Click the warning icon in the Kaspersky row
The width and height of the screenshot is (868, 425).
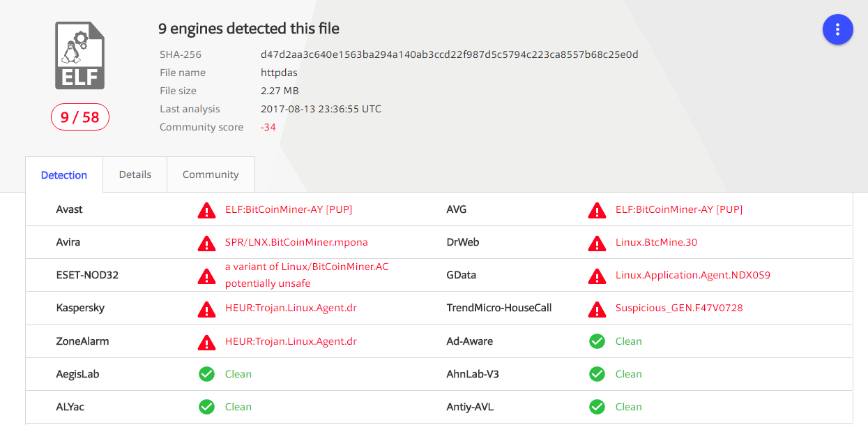coord(206,308)
